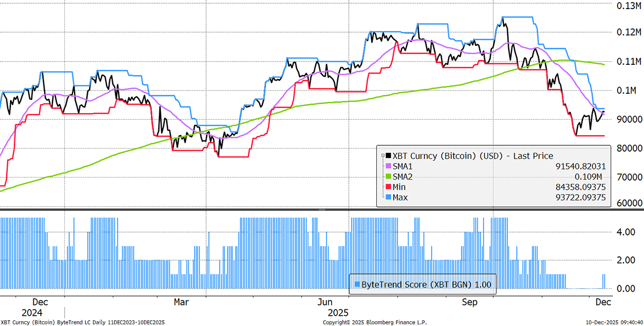This screenshot has width=644, height=326.
Task: Click the Sep label on the date axis
Action: coord(470,302)
